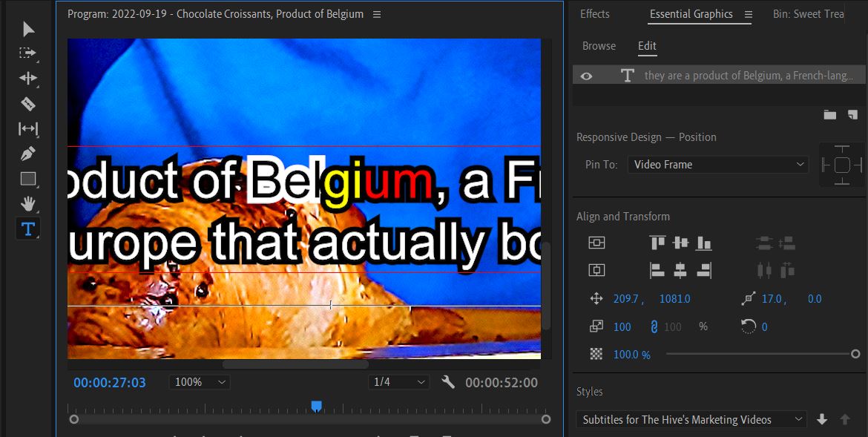Select the Hand tool

coord(28,203)
